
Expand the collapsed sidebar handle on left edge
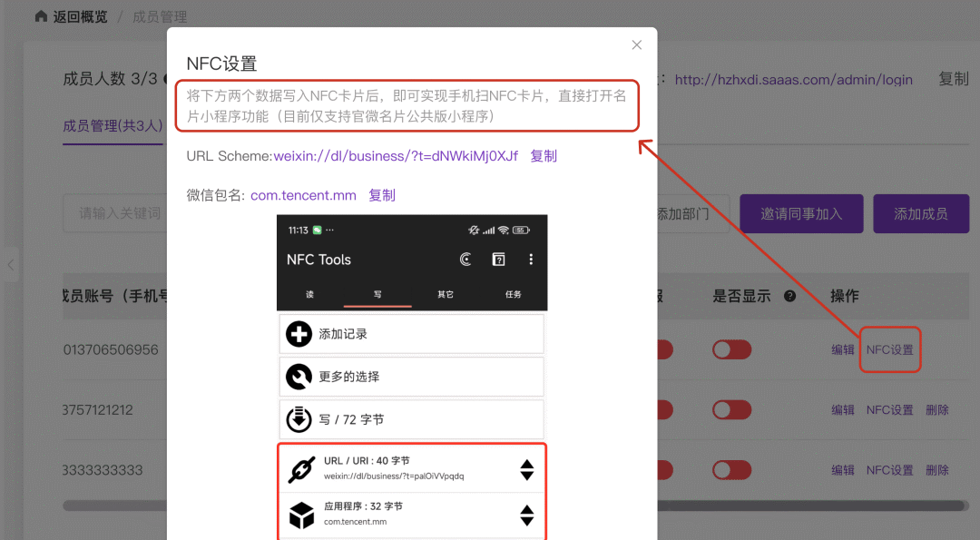tap(10, 265)
